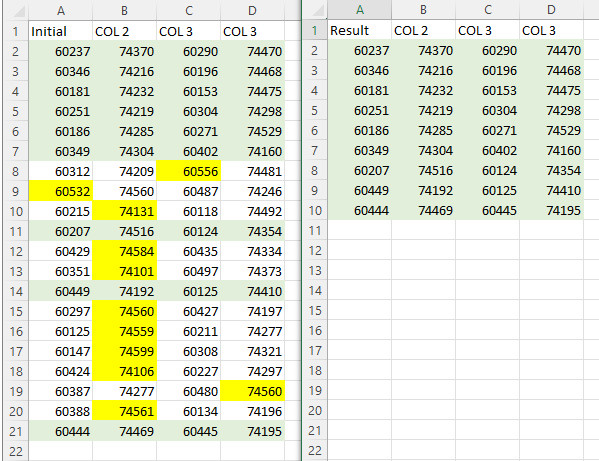Click the 'Result' header cell
599x461 pixels.
point(359,30)
